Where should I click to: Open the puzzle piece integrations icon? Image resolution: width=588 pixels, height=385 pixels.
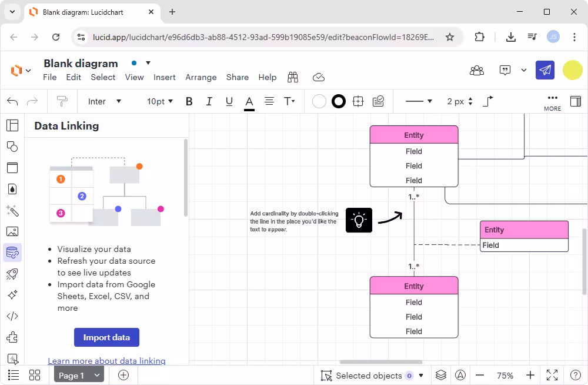coord(12,337)
